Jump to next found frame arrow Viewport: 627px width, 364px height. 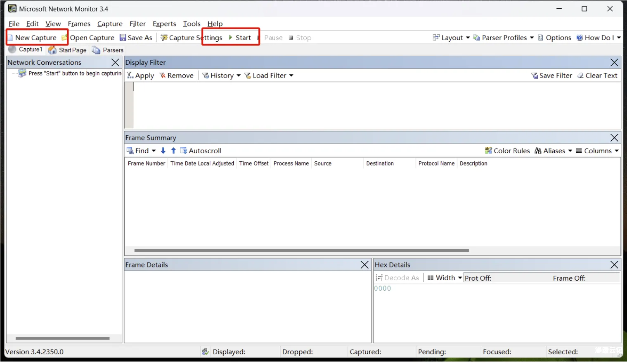click(x=163, y=151)
